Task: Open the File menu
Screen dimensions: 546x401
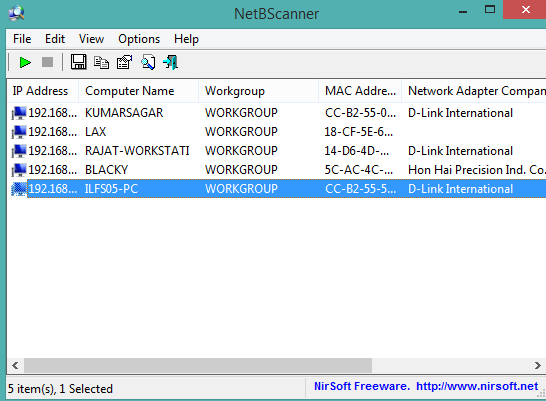Action: coord(22,39)
